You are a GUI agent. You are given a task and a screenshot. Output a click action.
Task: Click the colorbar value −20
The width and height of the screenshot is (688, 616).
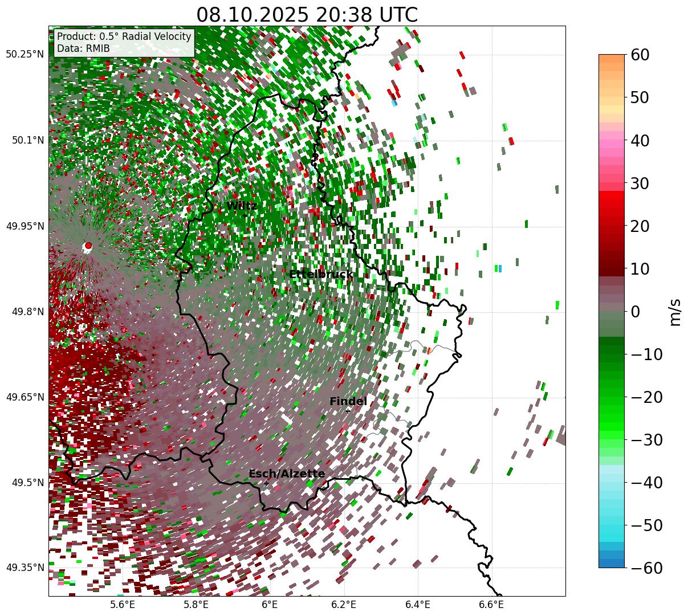(x=646, y=397)
